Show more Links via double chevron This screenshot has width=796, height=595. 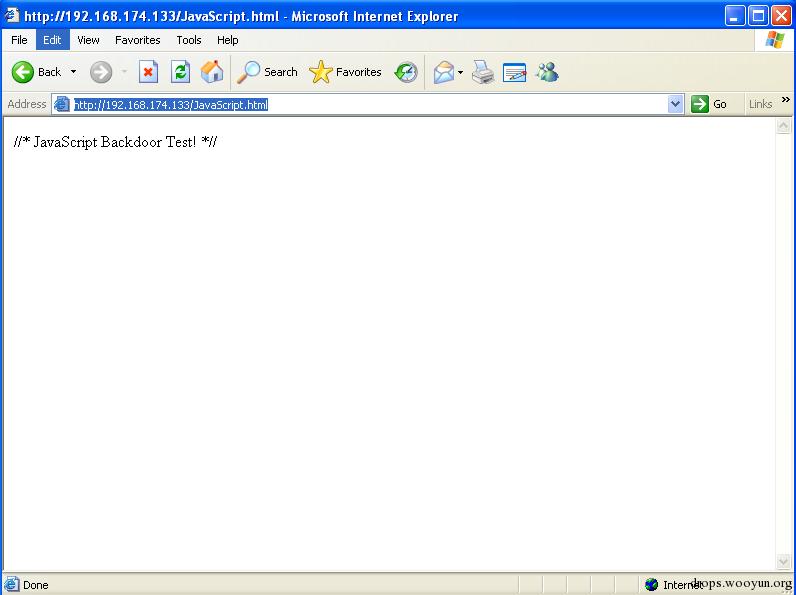click(786, 100)
